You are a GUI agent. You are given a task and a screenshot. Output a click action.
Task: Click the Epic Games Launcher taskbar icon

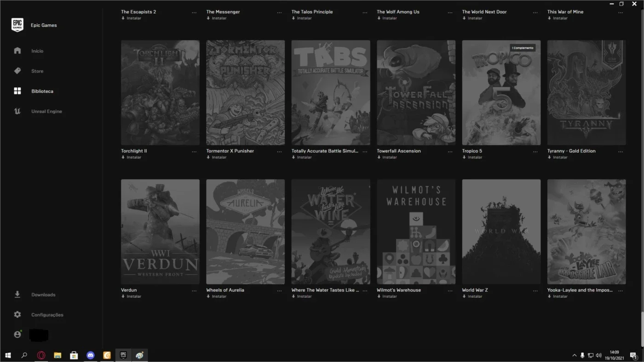[x=123, y=355]
